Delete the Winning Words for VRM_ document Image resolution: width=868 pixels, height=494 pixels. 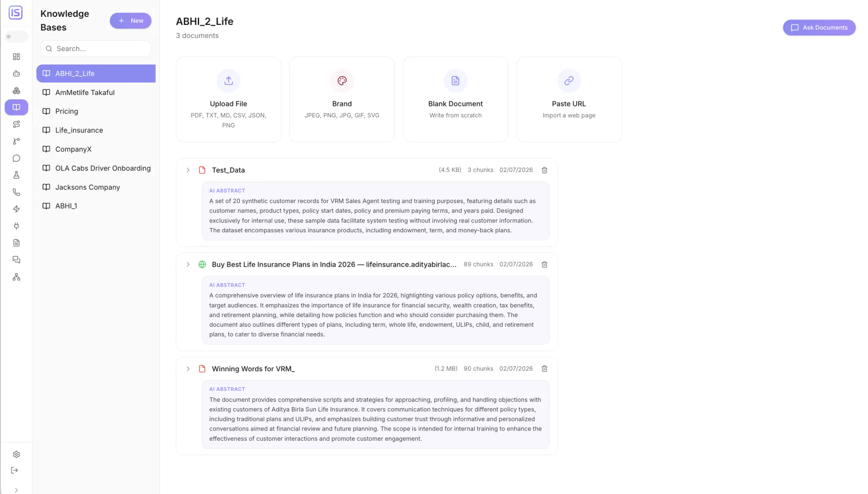click(x=545, y=369)
